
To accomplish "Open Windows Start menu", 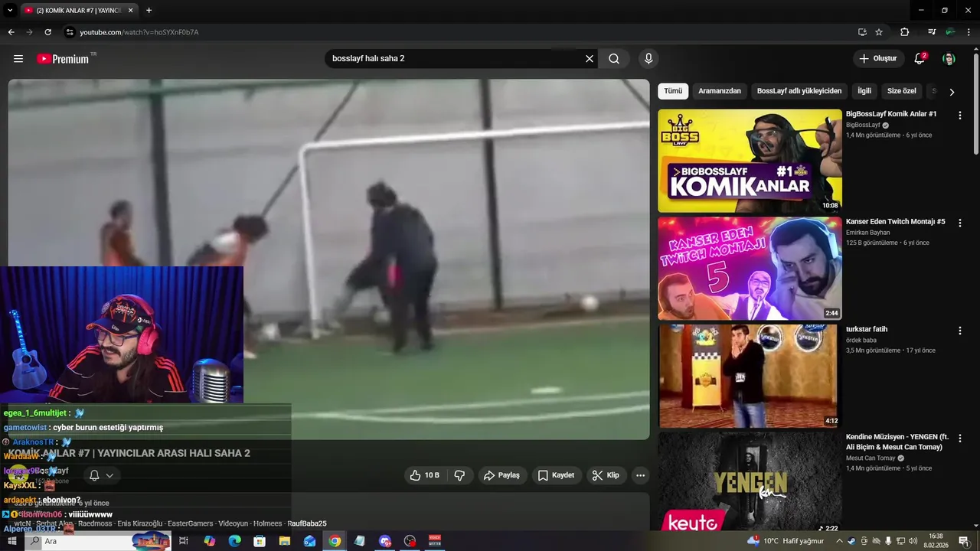I will (x=11, y=541).
